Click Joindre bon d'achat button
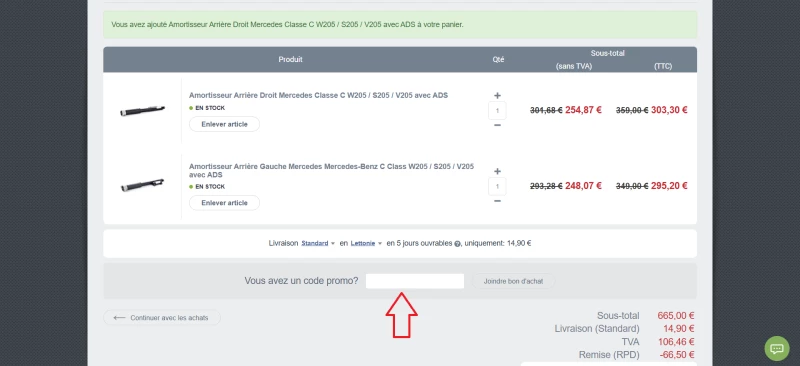The width and height of the screenshot is (800, 366). pos(513,281)
